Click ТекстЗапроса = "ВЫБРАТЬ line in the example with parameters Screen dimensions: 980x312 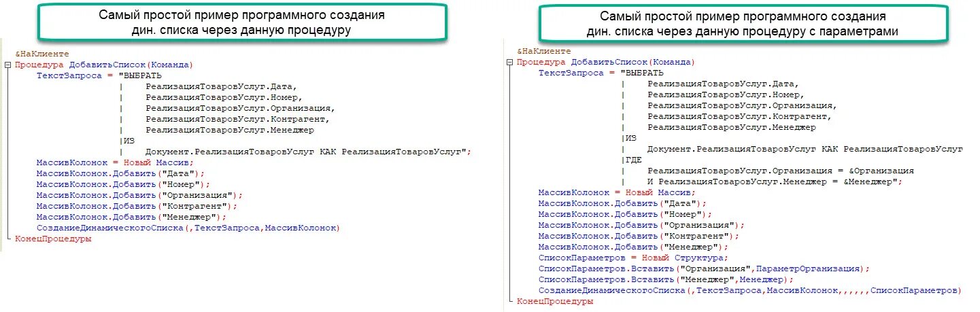pyautogui.click(x=601, y=73)
